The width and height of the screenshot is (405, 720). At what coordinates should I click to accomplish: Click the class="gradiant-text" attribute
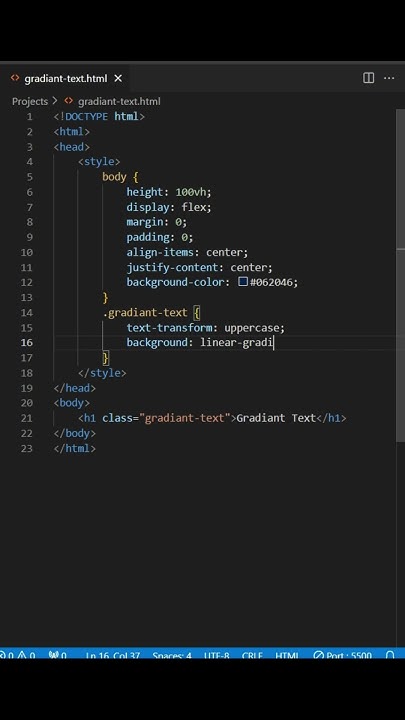point(166,418)
